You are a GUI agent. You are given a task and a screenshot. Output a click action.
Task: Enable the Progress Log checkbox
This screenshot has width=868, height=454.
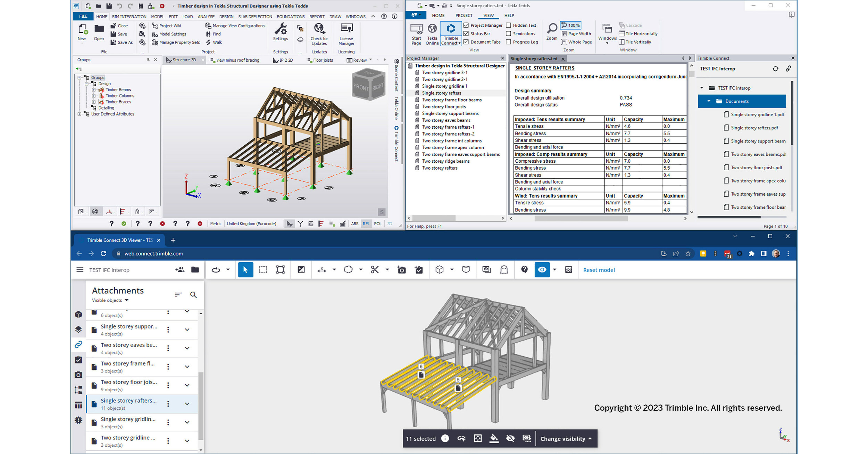point(509,42)
